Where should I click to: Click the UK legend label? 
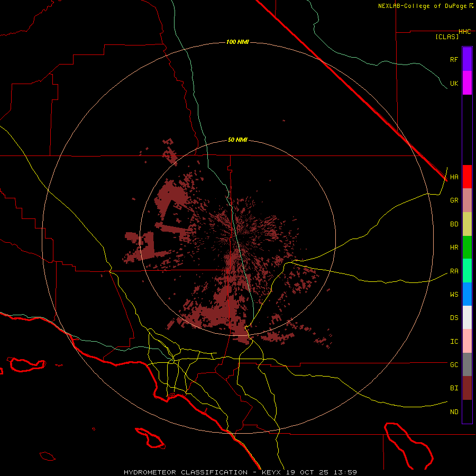[x=454, y=83]
